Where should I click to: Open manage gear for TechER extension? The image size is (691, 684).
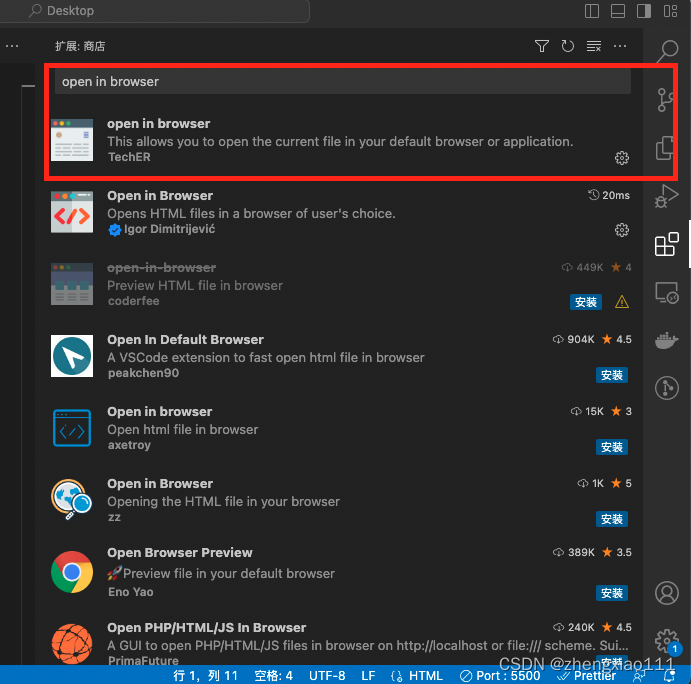point(622,158)
